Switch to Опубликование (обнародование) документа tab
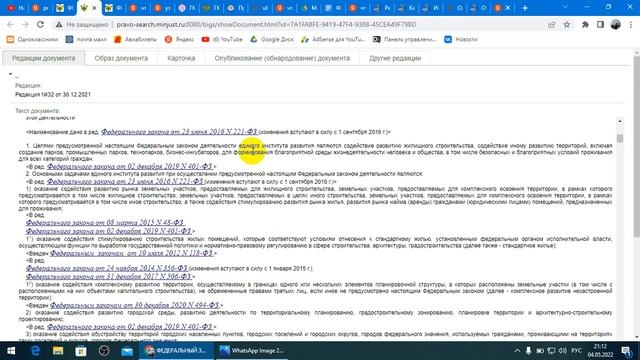The image size is (640, 360). [x=282, y=58]
